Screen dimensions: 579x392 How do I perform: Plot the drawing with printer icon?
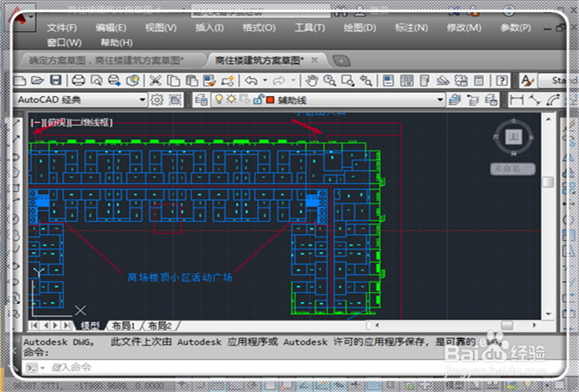click(78, 80)
